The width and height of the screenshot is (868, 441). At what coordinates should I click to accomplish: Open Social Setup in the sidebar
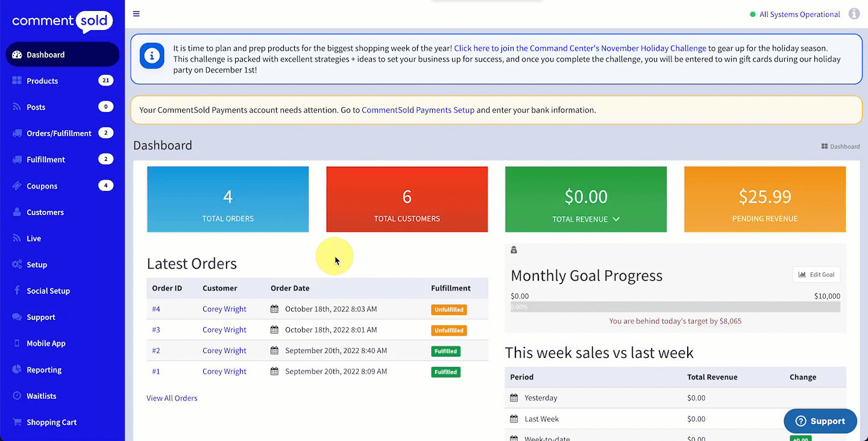(62, 291)
